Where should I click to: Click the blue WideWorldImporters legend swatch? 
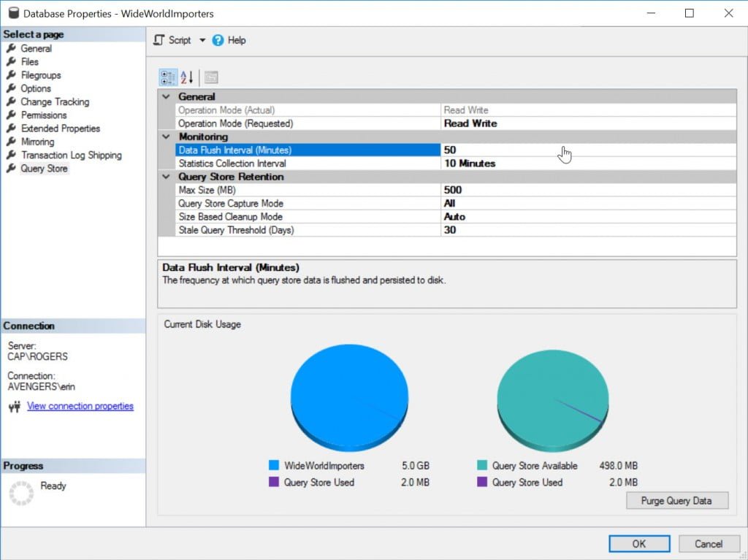coord(274,465)
